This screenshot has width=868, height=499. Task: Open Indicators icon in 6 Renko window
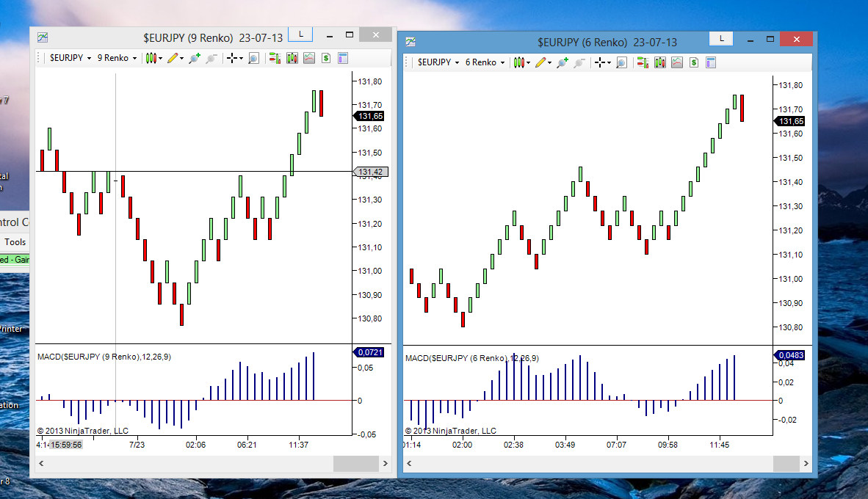click(677, 62)
